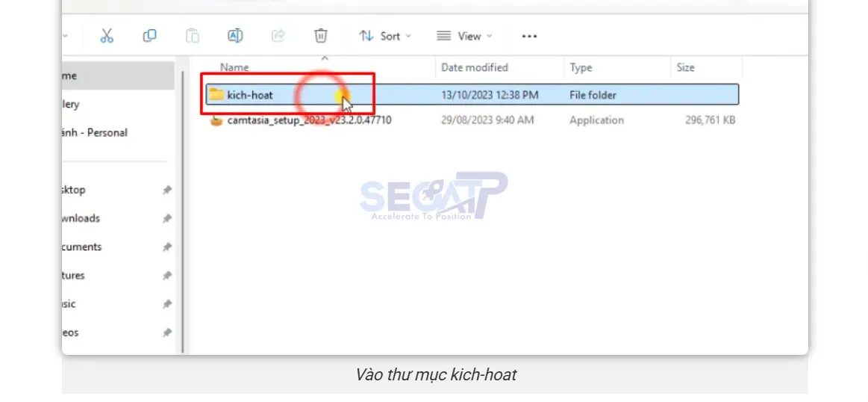Unpin Music using its pin icon
Screen dimensions: 868x402
166,304
